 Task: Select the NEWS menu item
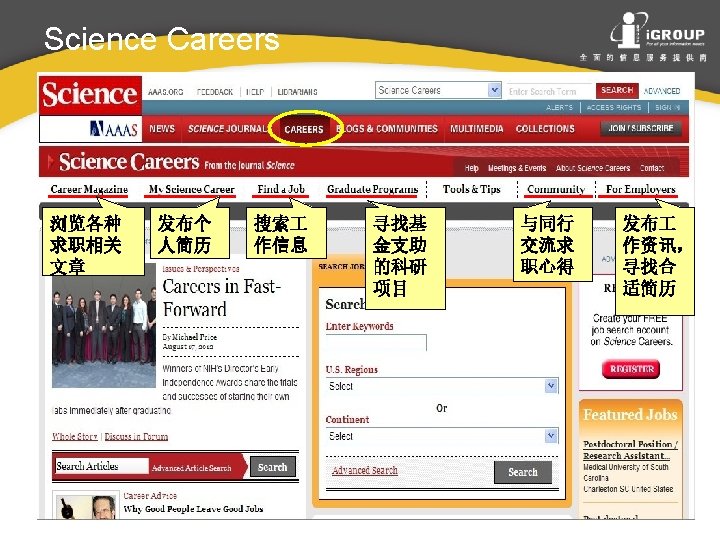pyautogui.click(x=162, y=129)
